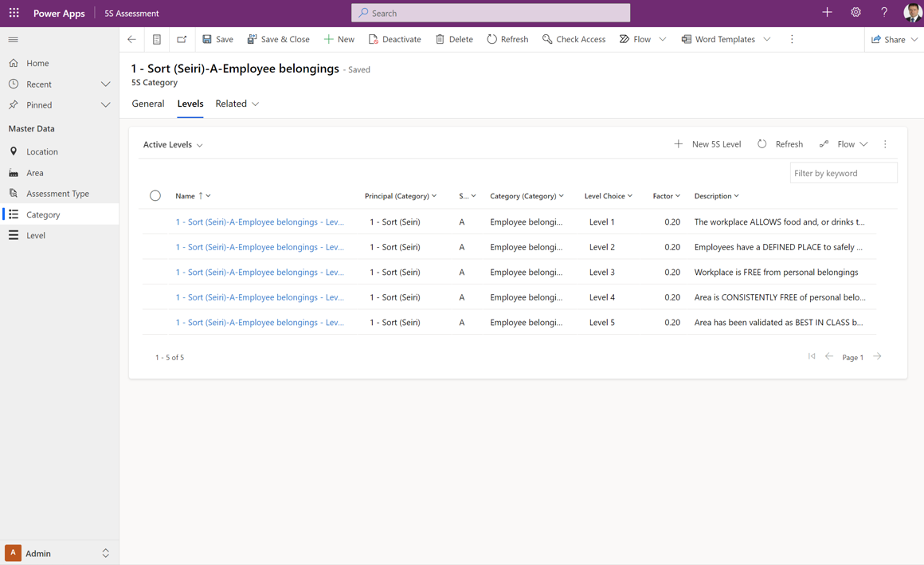Open subgrid more commands ellipsis

click(885, 144)
